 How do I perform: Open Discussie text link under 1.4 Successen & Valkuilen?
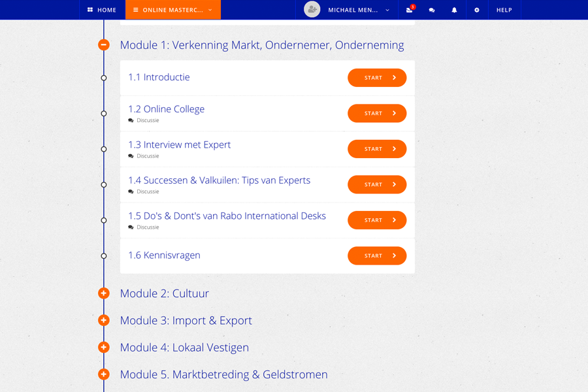(x=148, y=191)
